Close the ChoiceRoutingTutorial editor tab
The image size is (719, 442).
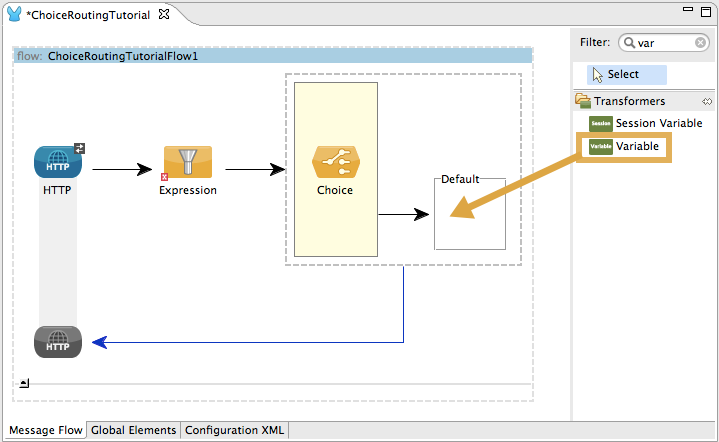pos(164,16)
